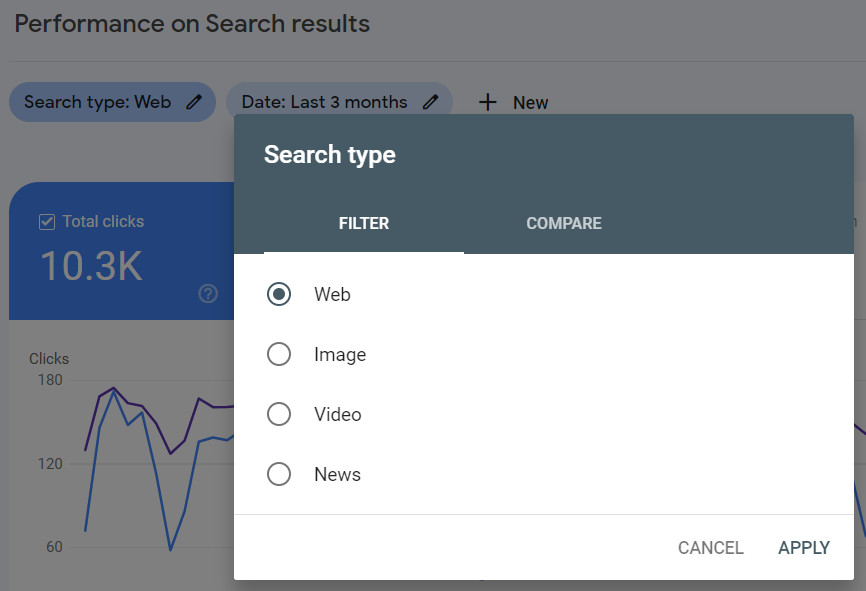Click the Web option label
Viewport: 866px width, 591px height.
[x=332, y=294]
